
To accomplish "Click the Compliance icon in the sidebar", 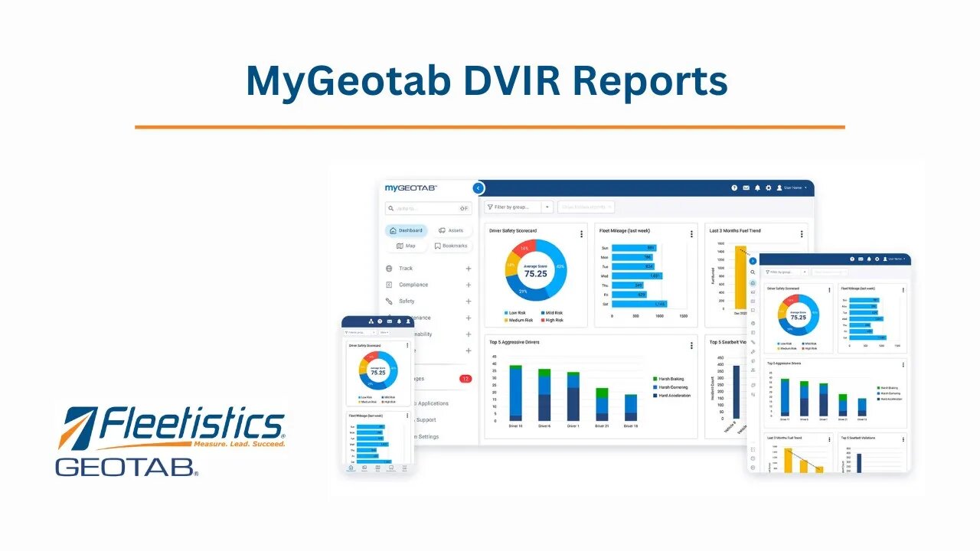I will tap(389, 285).
